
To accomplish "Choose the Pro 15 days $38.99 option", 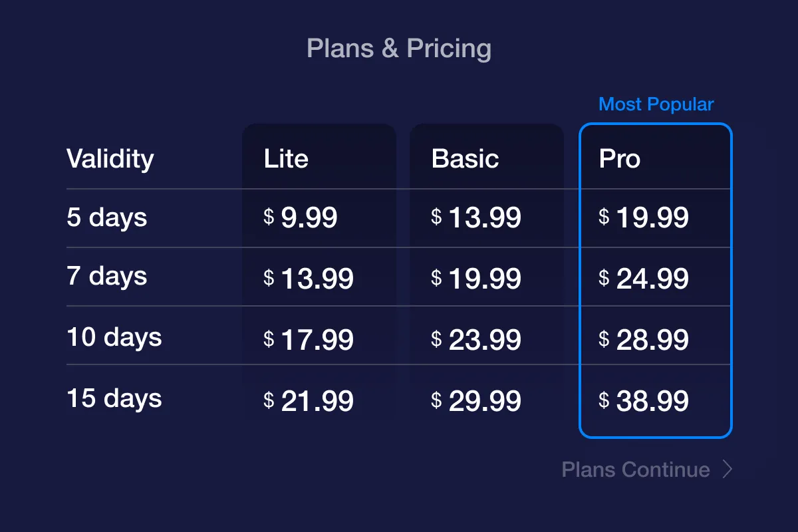I will click(644, 401).
